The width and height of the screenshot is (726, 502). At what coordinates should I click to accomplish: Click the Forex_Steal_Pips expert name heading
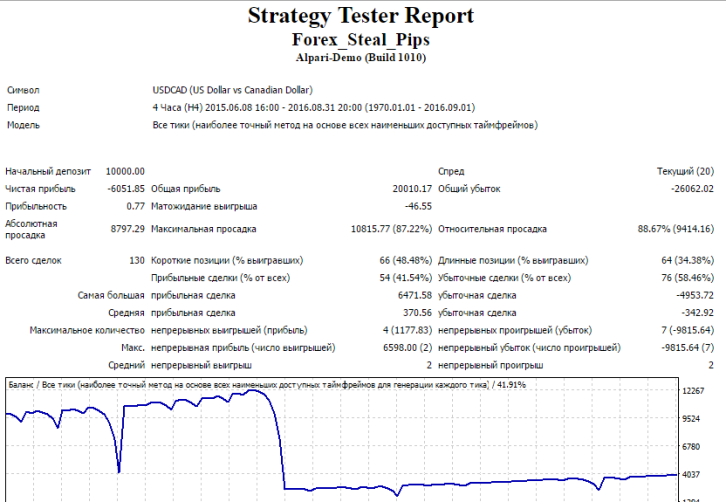pos(361,39)
